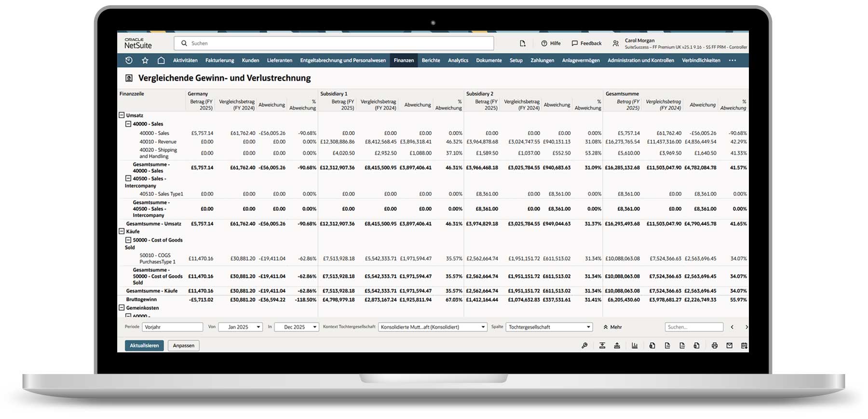The image size is (868, 419).
Task: Export report to Word icon
Action: pos(696,346)
